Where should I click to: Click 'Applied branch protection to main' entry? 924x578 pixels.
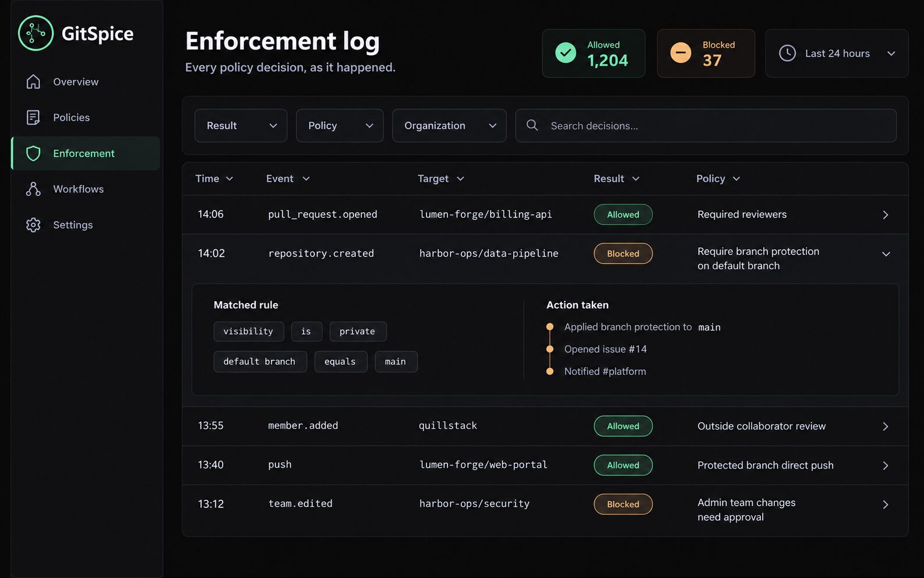642,327
